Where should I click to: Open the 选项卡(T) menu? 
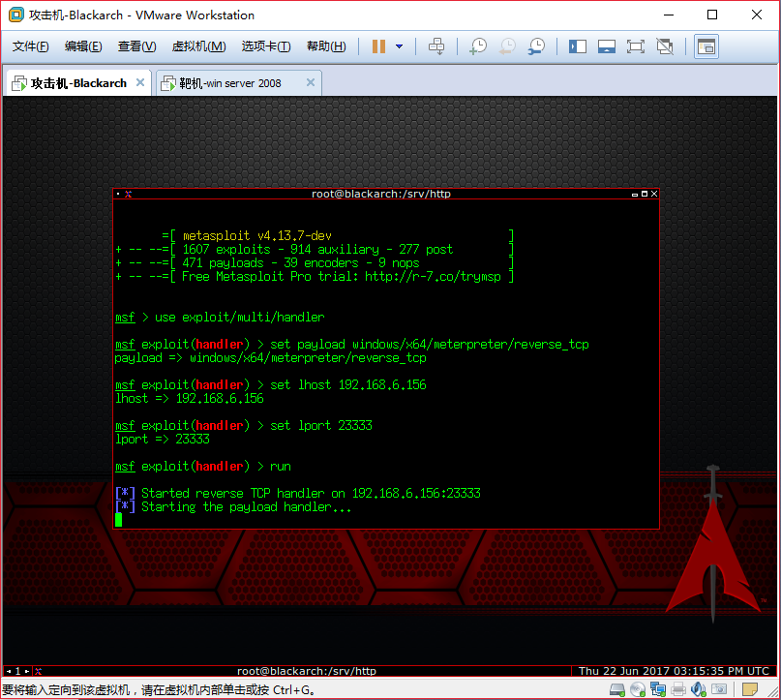pos(266,46)
